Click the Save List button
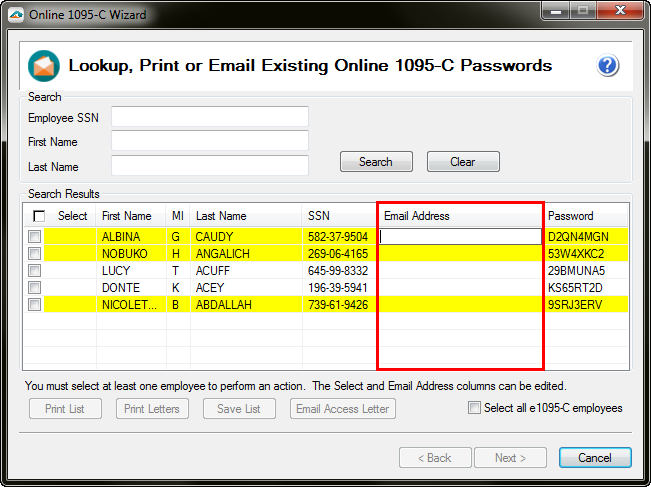 click(239, 409)
